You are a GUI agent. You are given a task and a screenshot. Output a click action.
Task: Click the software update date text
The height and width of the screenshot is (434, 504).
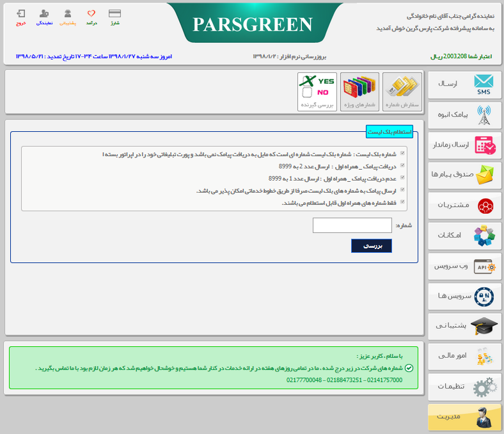tap(290, 56)
